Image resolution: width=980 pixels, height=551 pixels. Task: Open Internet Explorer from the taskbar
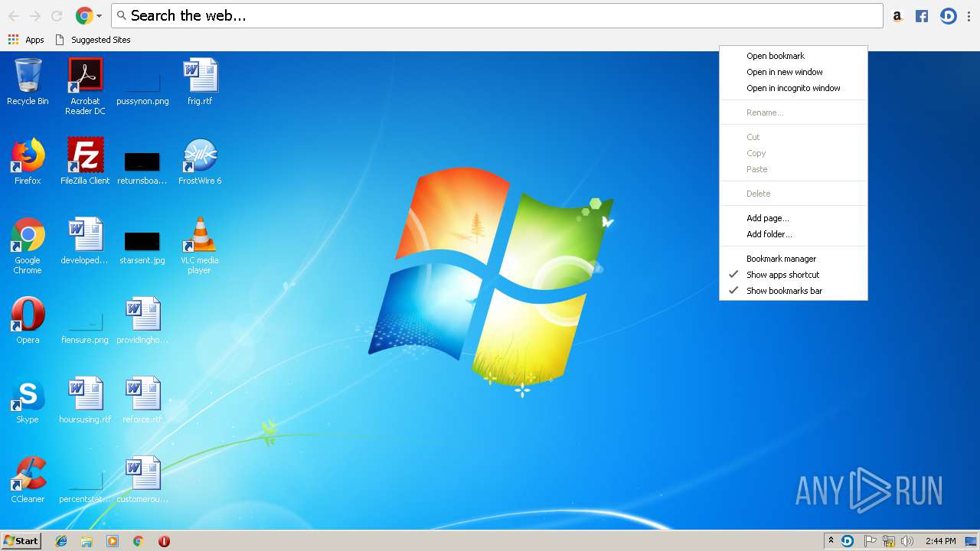[61, 541]
